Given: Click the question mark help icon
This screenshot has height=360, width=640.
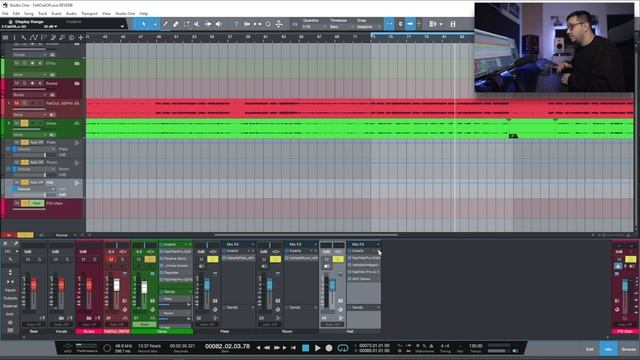Looking at the screenshot, I should pyautogui.click(x=236, y=24).
